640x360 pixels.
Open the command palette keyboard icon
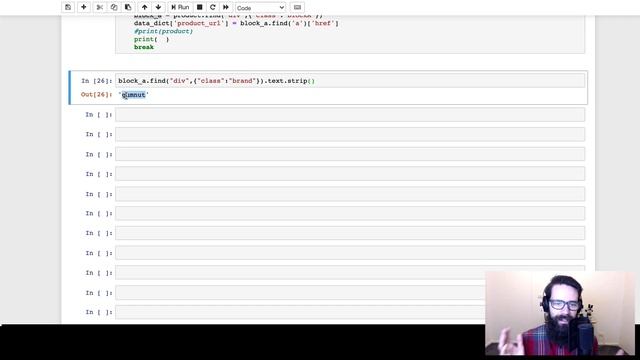click(x=297, y=7)
